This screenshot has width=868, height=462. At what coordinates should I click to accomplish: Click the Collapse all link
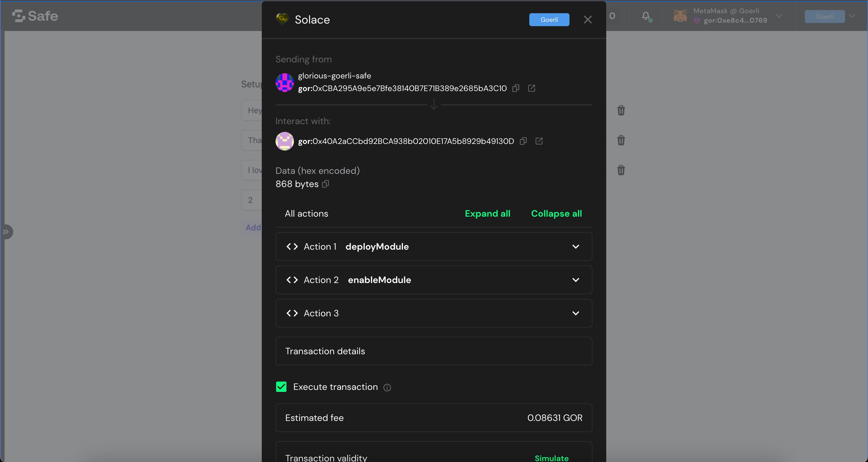click(556, 213)
